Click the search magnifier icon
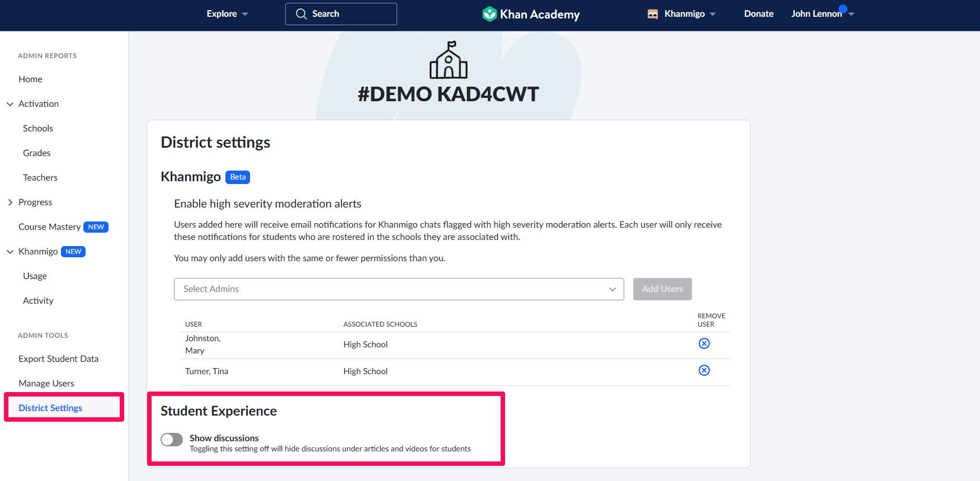Screen dimensions: 980x481 (301, 14)
